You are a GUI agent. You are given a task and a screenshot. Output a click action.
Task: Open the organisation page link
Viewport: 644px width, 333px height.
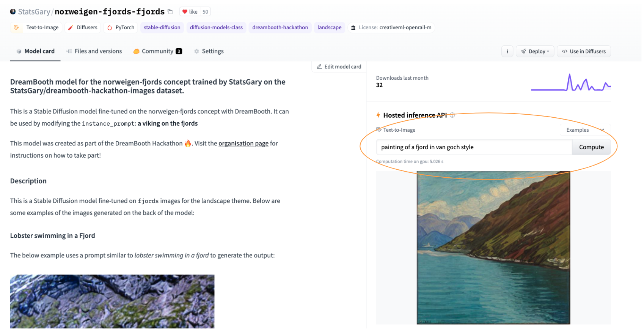[x=243, y=143]
